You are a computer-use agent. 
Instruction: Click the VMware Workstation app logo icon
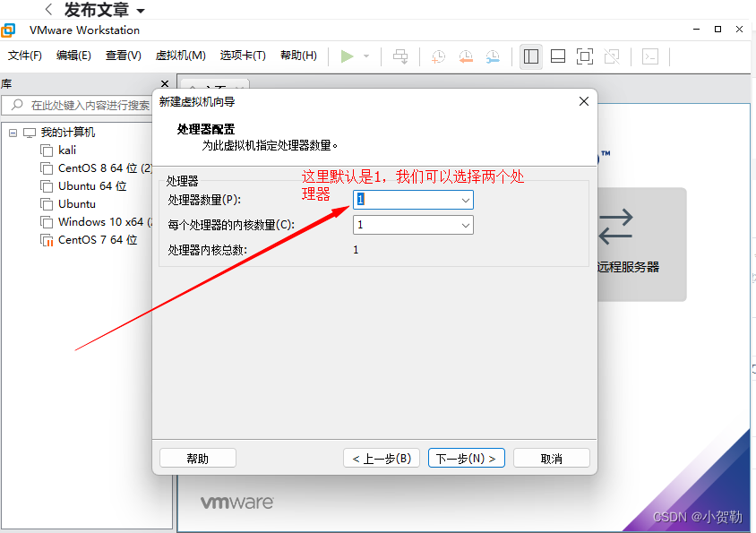click(x=8, y=30)
